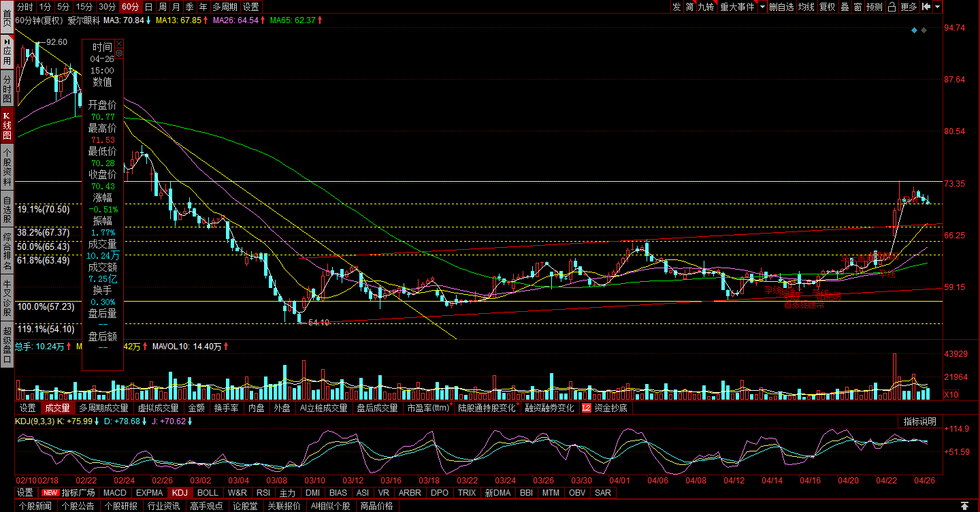Image resolution: width=980 pixels, height=512 pixels.
Task: Click the back arrow icon at top right
Action: click(926, 7)
